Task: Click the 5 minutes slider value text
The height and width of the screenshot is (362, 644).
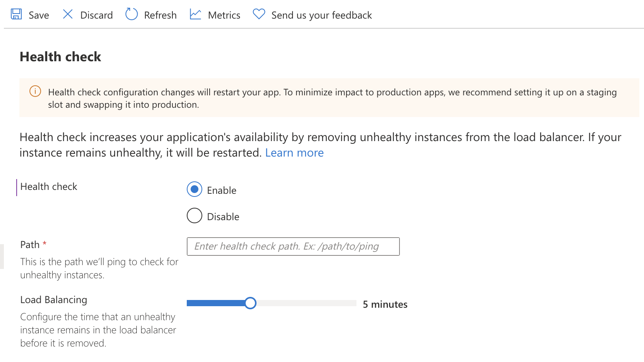Action: 385,304
